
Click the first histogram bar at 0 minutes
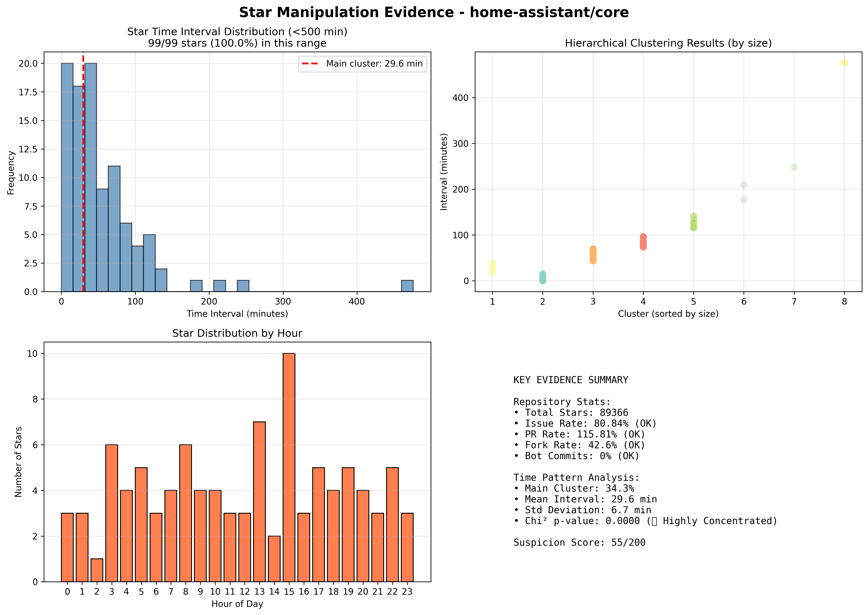click(67, 177)
